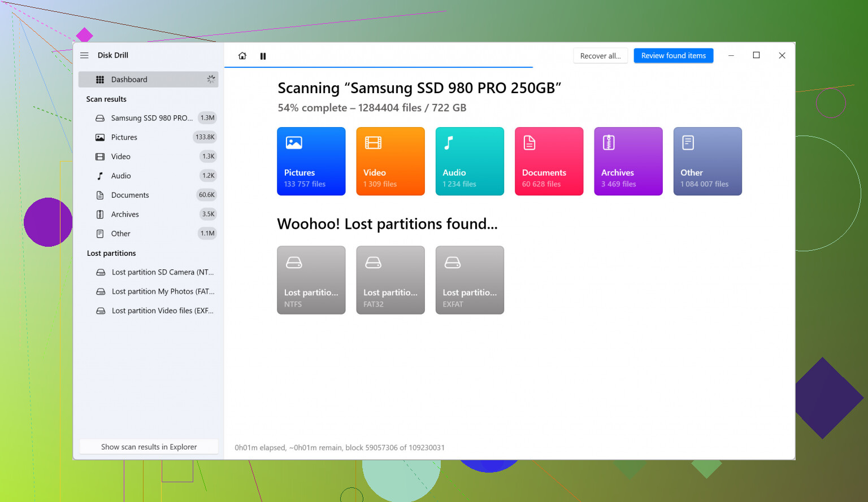Viewport: 868px width, 502px height.
Task: Click the Lost partitions section header
Action: [x=111, y=253]
